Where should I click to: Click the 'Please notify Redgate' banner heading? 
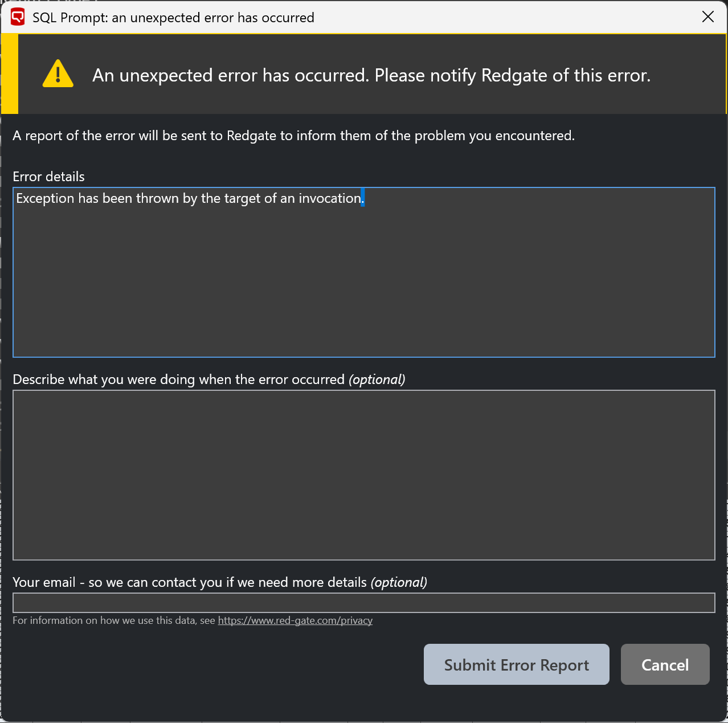[x=371, y=75]
